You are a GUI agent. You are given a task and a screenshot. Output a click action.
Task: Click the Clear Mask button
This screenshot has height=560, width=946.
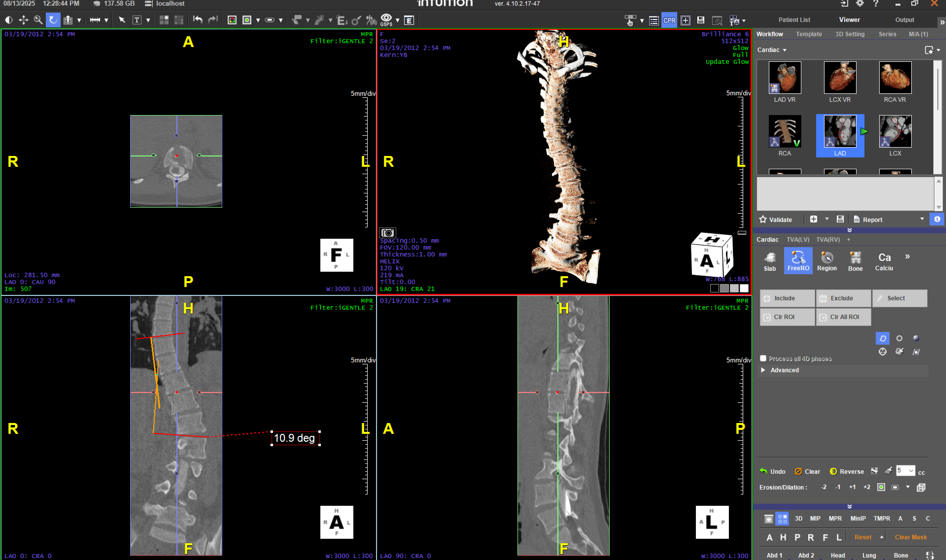(x=911, y=537)
